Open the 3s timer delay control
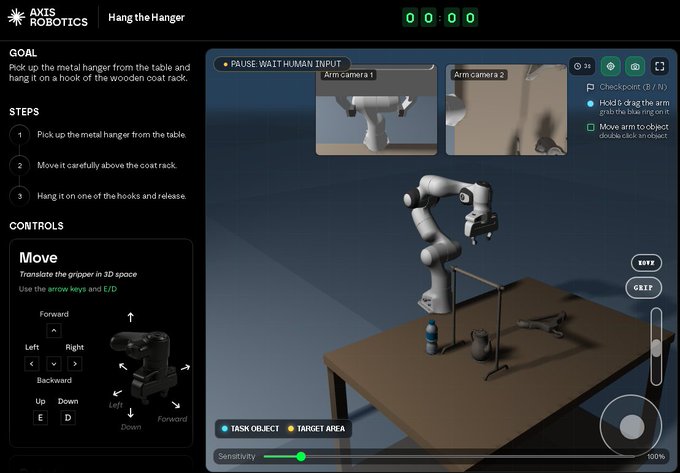 click(x=582, y=66)
